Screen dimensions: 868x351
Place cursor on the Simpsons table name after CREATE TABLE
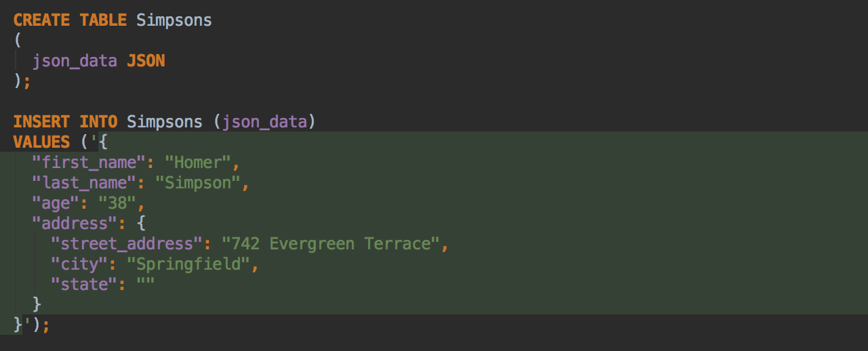[x=174, y=21]
